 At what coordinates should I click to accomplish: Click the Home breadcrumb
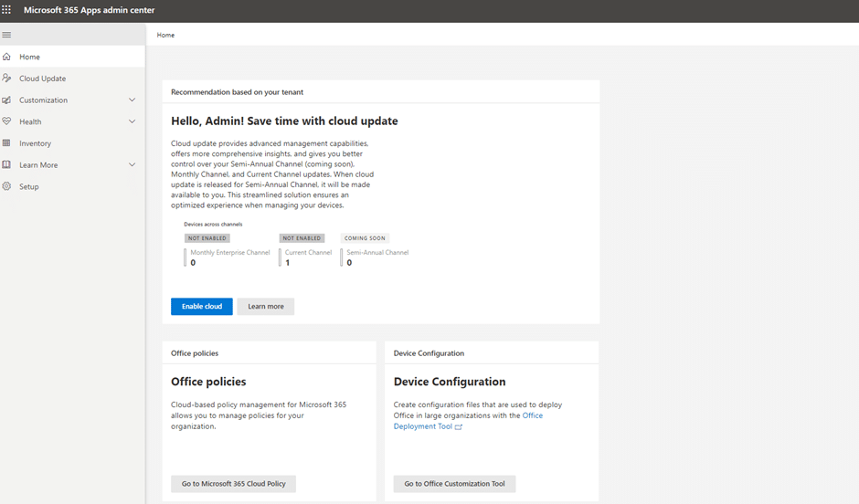tap(165, 35)
